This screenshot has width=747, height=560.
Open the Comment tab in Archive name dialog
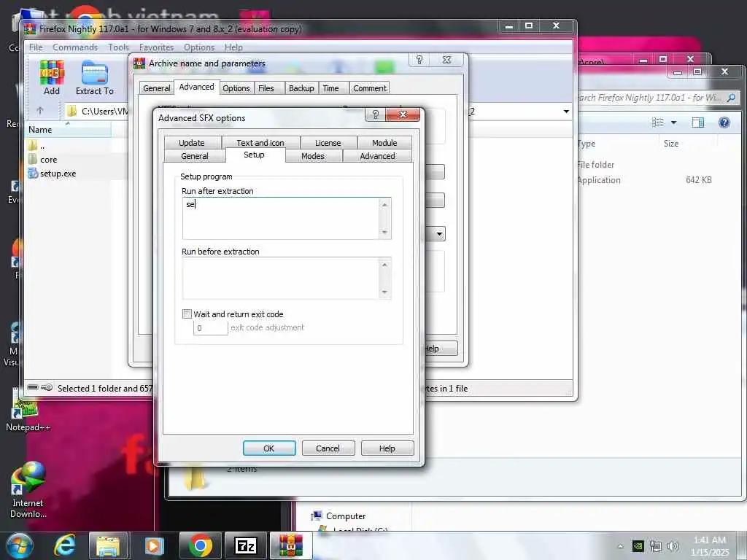point(369,88)
